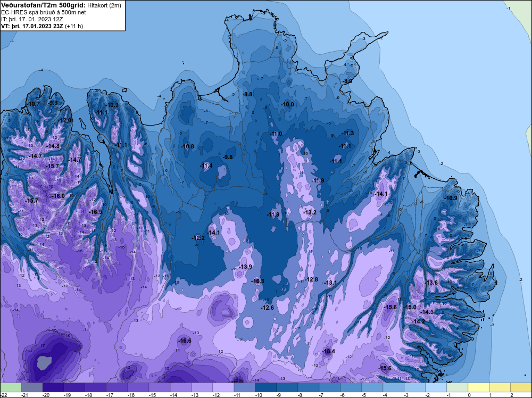Click the '-16' number in the legend scale
532x398 pixels.
[x=131, y=395]
